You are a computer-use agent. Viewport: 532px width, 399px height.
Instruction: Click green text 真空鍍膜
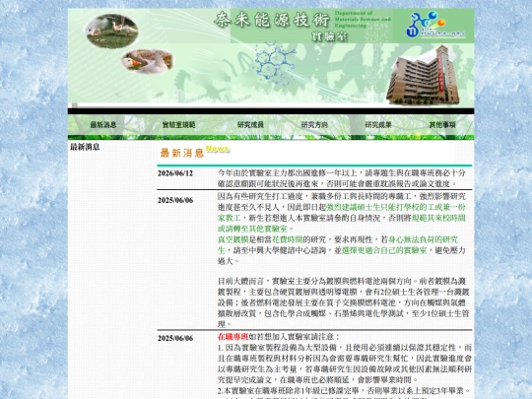tap(233, 239)
